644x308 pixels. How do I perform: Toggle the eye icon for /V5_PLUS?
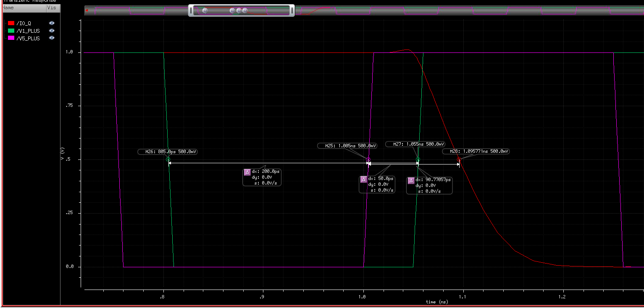pos(52,38)
